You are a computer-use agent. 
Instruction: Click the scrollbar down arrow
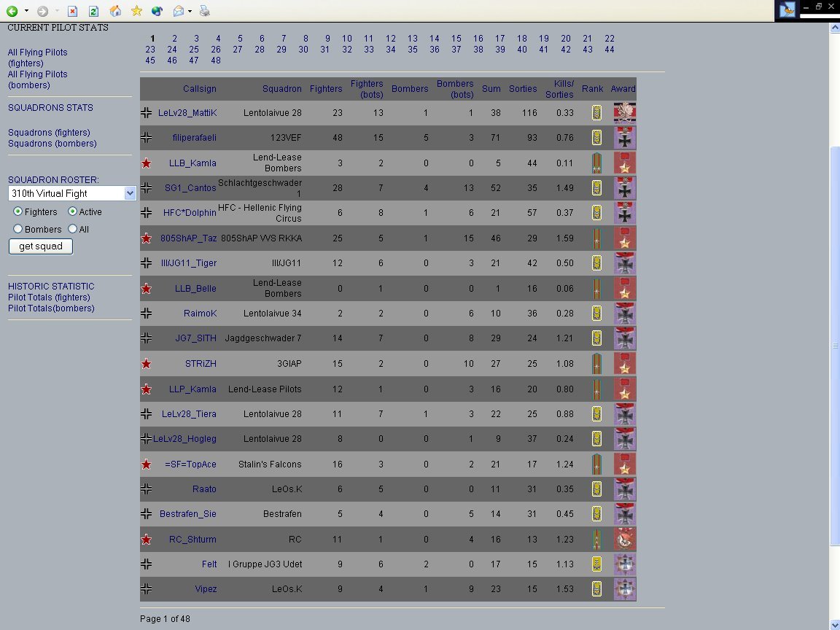[834, 624]
